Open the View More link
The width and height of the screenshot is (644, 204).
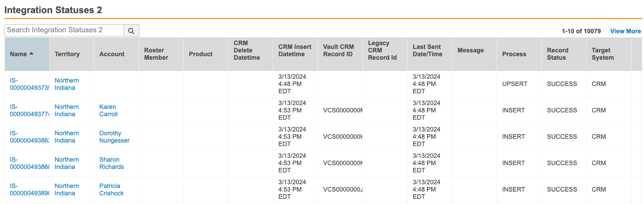coord(625,31)
